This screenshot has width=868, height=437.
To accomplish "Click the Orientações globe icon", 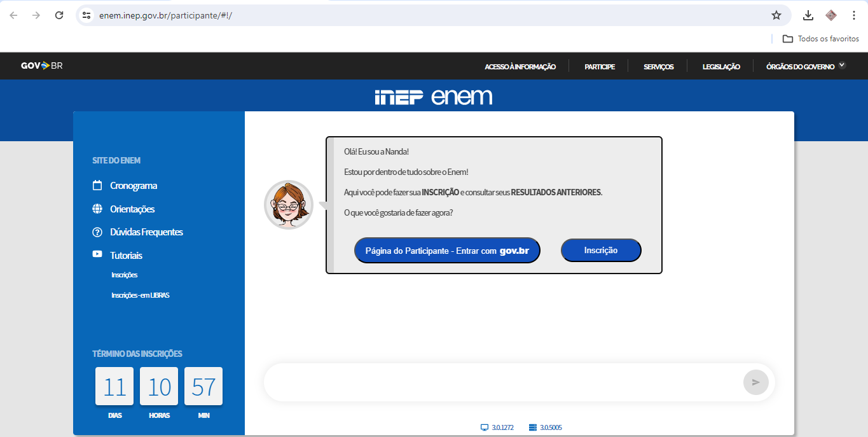I will (x=97, y=209).
